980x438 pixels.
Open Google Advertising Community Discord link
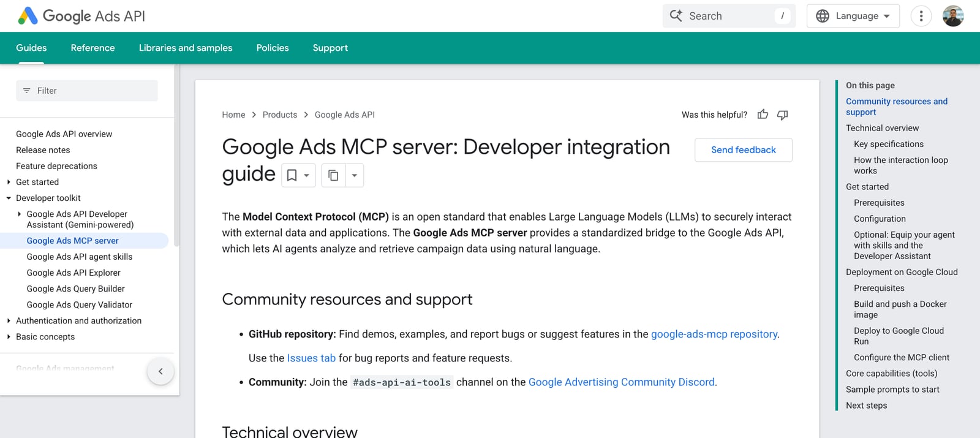(622, 382)
